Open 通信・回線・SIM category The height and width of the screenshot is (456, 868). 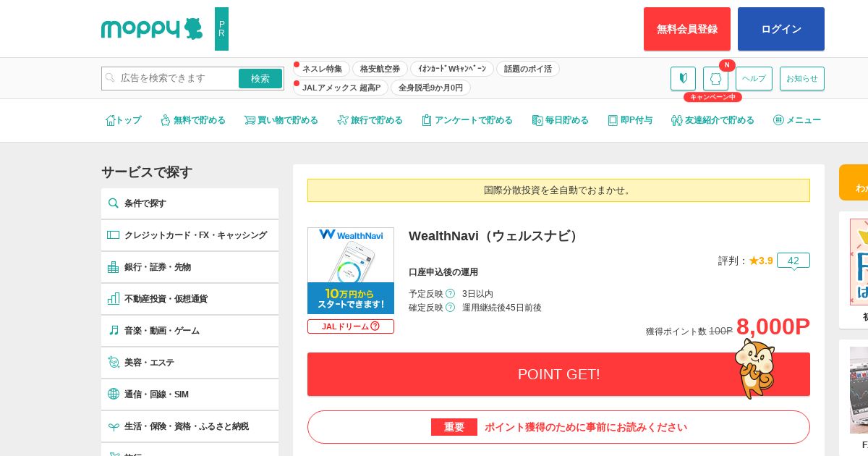click(x=190, y=394)
